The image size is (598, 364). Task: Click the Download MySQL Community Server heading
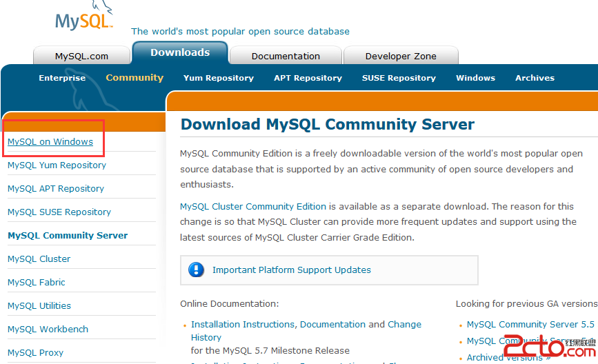click(327, 124)
